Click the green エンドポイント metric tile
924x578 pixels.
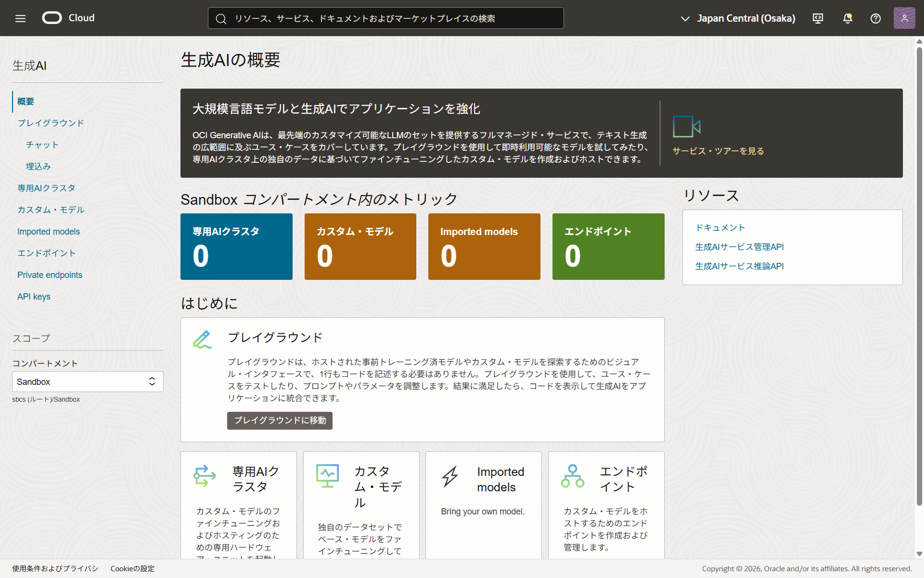tap(608, 247)
